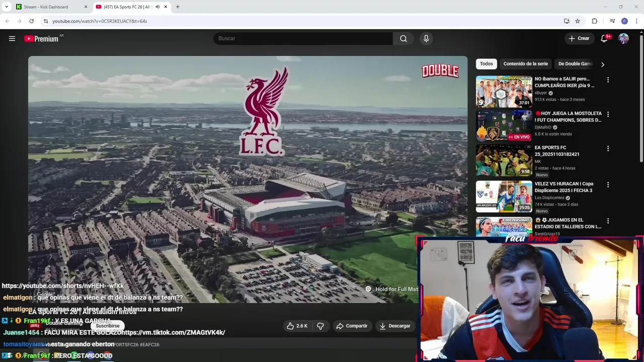The width and height of the screenshot is (644, 362).
Task: Bookmark this page with star icon
Action: [578, 21]
